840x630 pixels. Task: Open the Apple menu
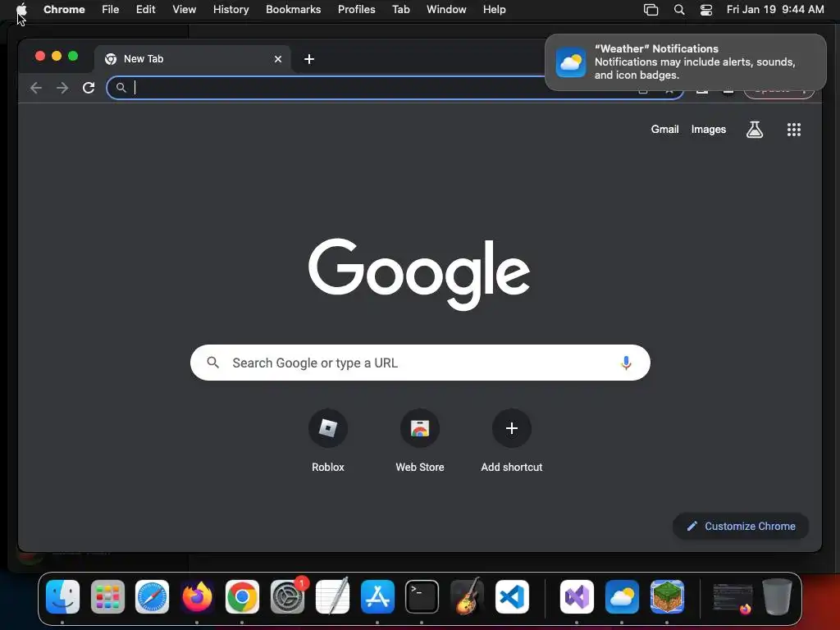tap(22, 9)
